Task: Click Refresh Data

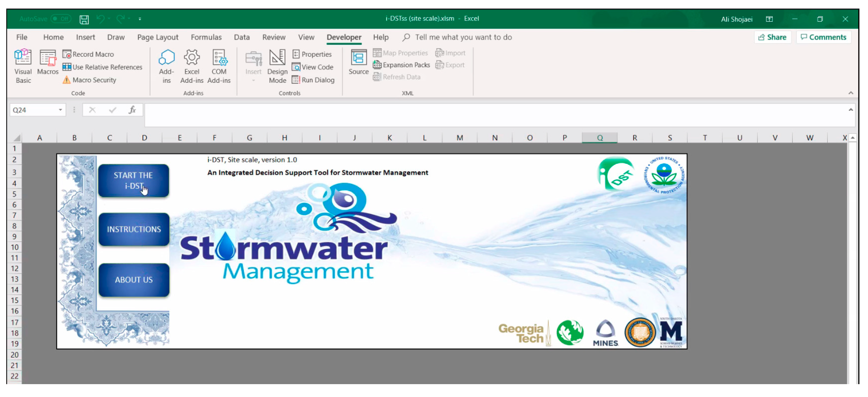Action: click(397, 77)
